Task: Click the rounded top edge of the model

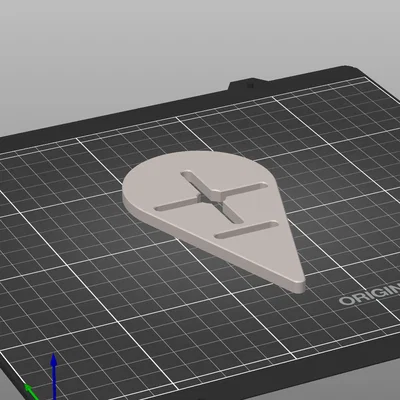Action: click(x=187, y=154)
